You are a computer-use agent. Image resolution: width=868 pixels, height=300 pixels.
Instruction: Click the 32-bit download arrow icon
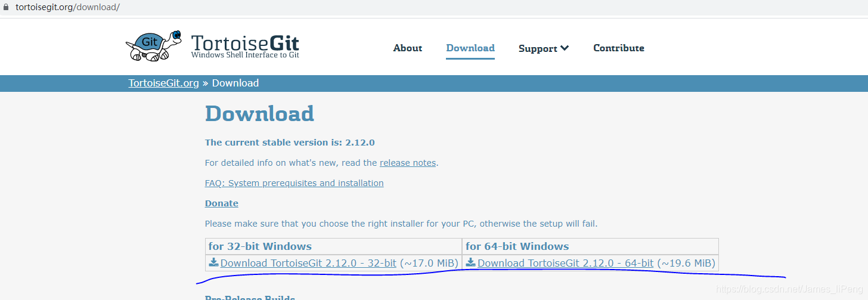tap(213, 262)
